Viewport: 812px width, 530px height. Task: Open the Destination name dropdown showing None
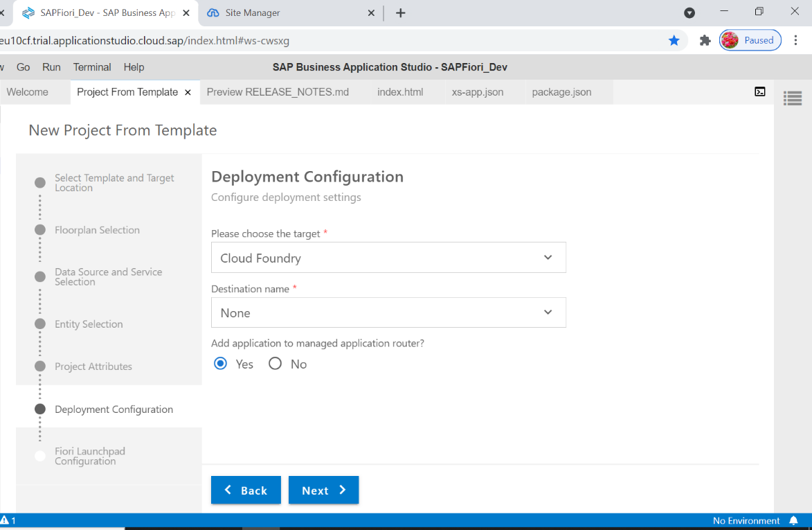pyautogui.click(x=388, y=312)
